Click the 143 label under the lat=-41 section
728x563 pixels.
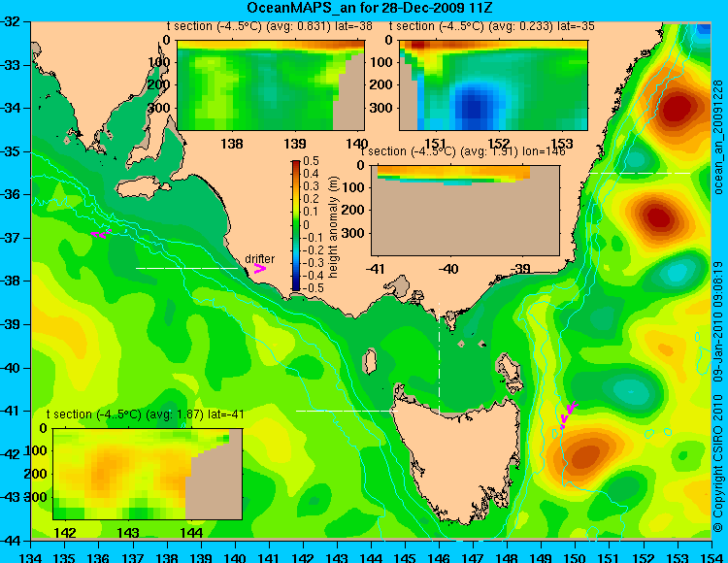click(x=128, y=533)
